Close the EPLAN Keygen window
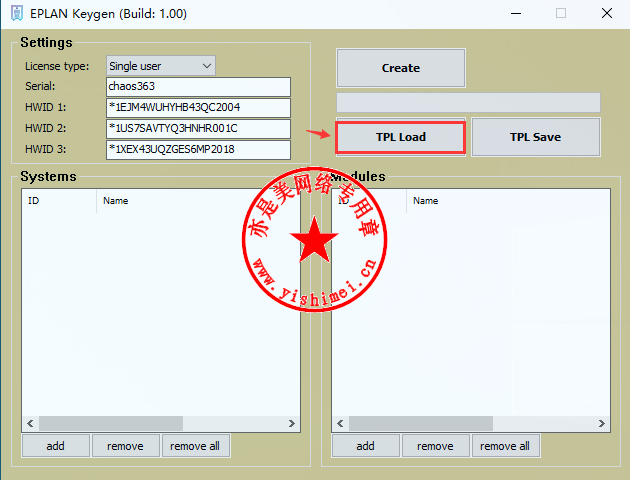 tap(607, 14)
